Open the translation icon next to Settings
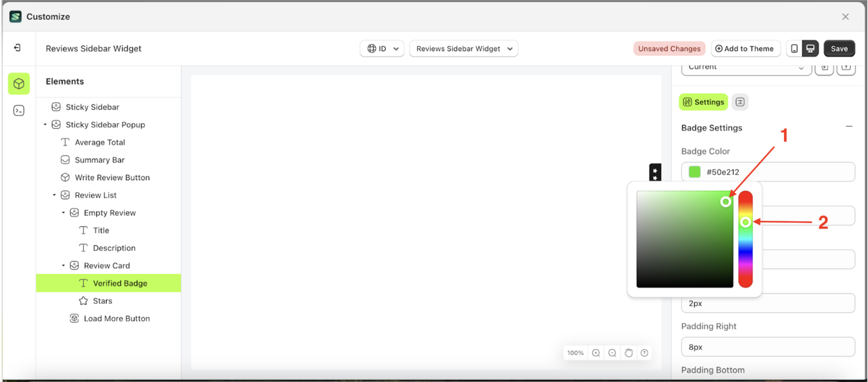This screenshot has width=868, height=382. 740,102
